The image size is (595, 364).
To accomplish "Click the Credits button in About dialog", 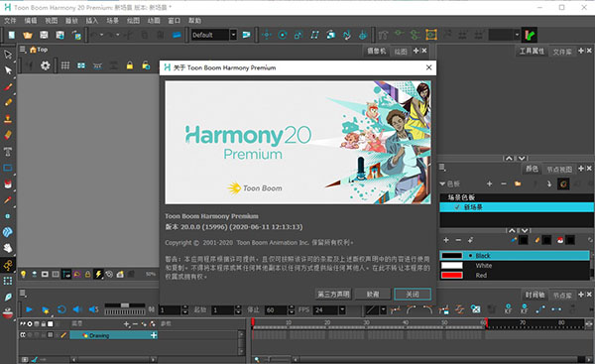I will [373, 294].
